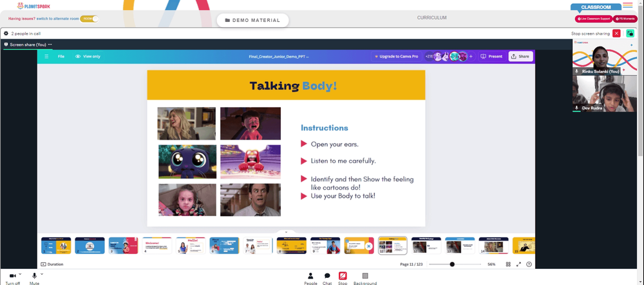
Task: Select slide thumbnail 13
Action: [460, 246]
